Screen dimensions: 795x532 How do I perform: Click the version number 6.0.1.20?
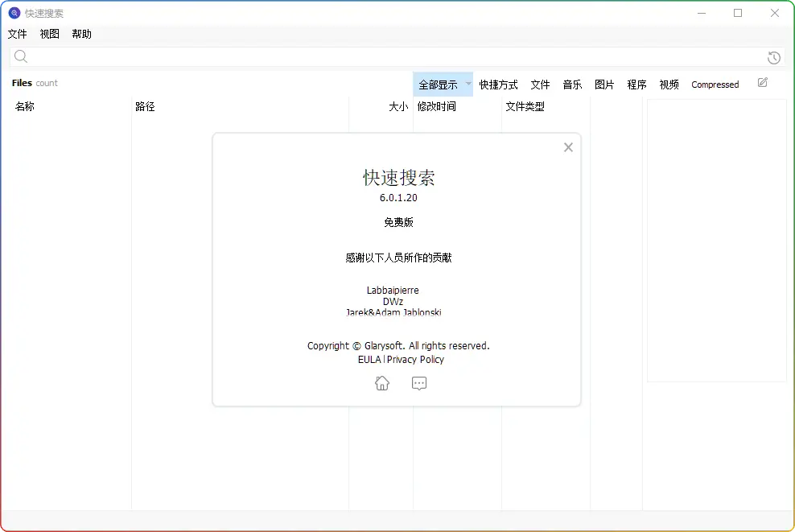pyautogui.click(x=398, y=198)
